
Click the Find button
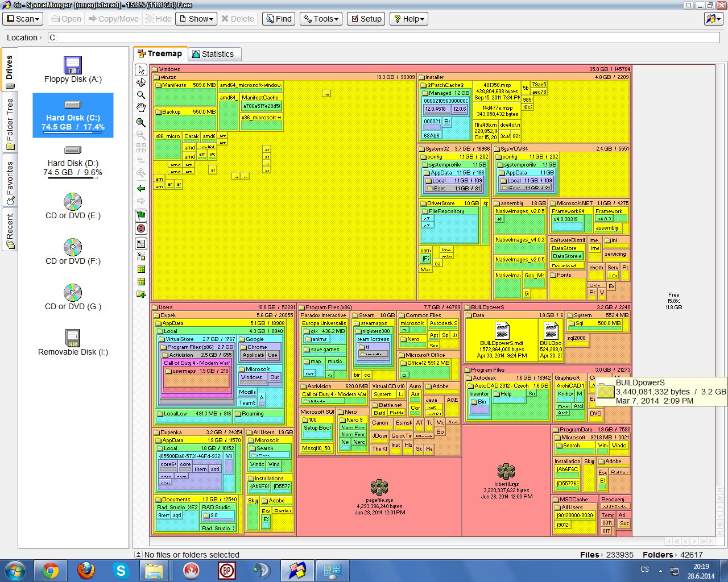click(279, 19)
